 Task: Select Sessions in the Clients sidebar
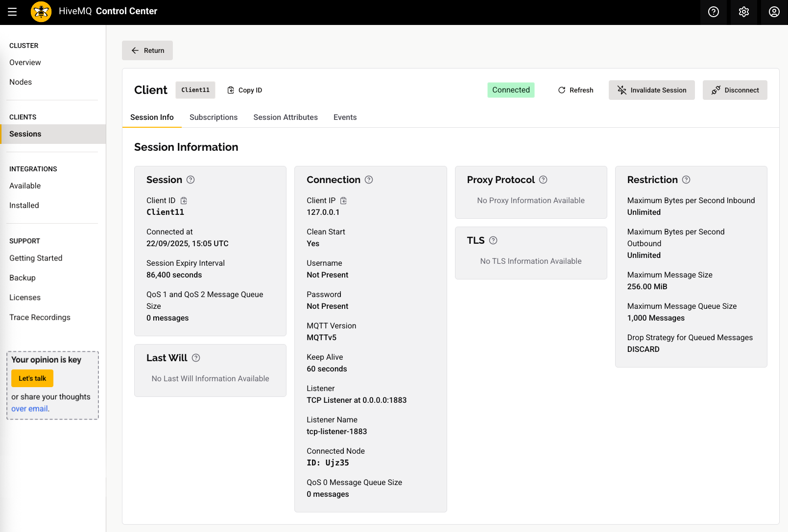[x=53, y=134]
